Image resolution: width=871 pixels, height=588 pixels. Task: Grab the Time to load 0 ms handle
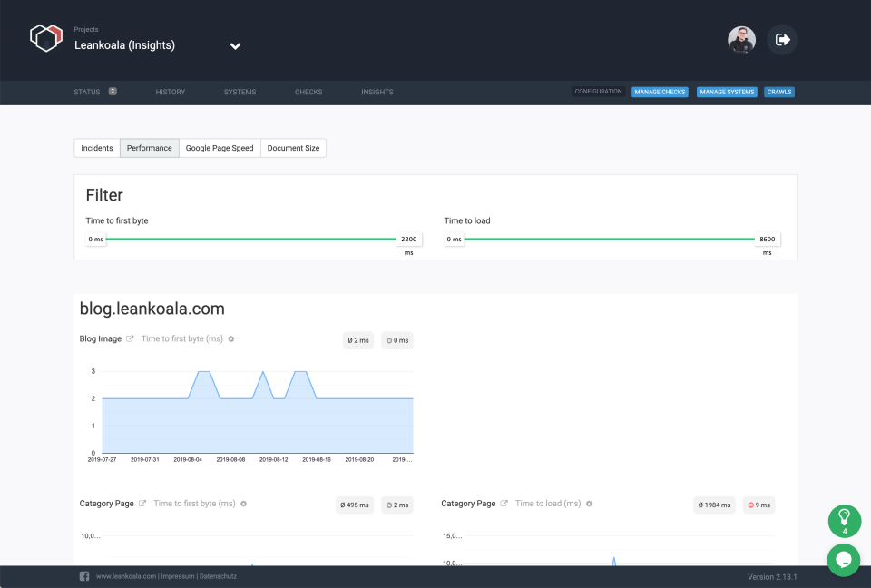(454, 239)
